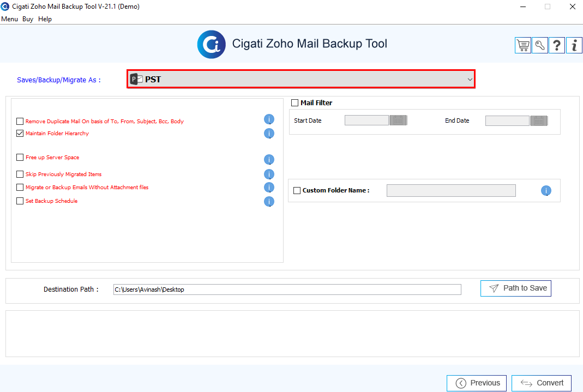Open the Start Date calendar picker
Viewport: 583px width, 392px height.
click(398, 120)
